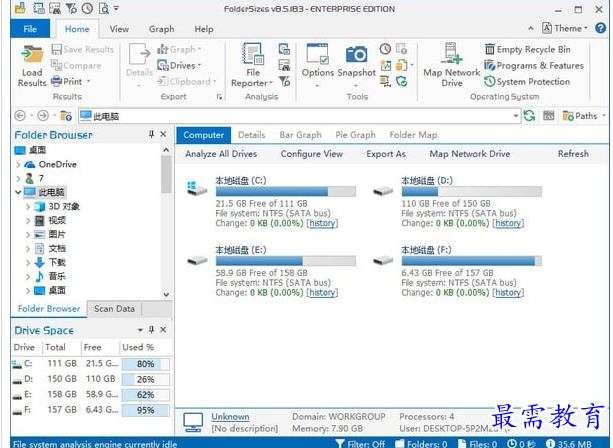Open System Protection
The height and width of the screenshot is (448, 613).
coord(527,81)
